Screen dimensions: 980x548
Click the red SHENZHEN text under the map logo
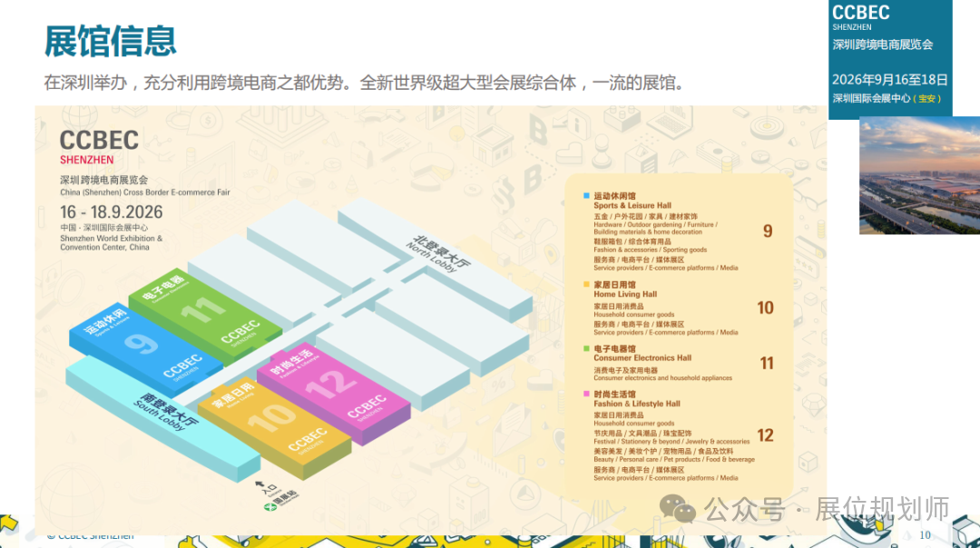[x=87, y=160]
